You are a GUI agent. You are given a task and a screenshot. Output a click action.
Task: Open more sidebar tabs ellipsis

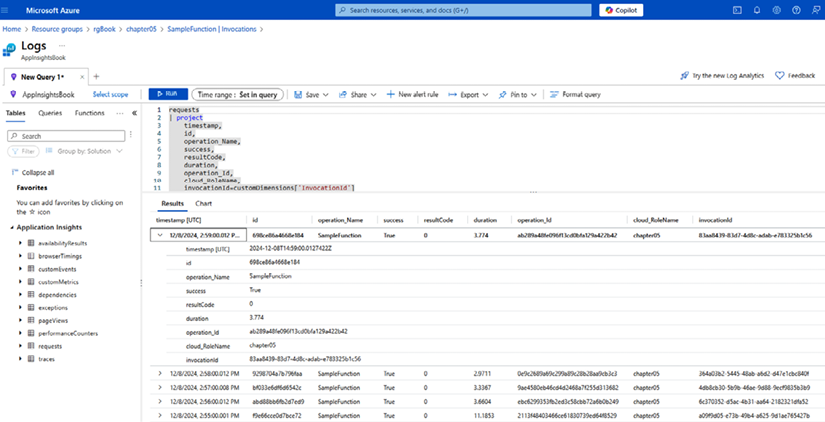(120, 113)
